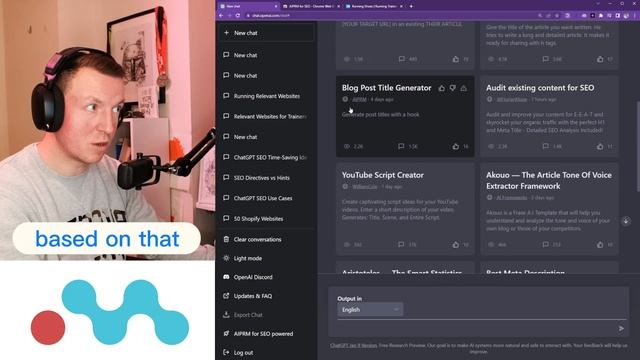Close the Running Shoes browser tab

[x=401, y=6]
